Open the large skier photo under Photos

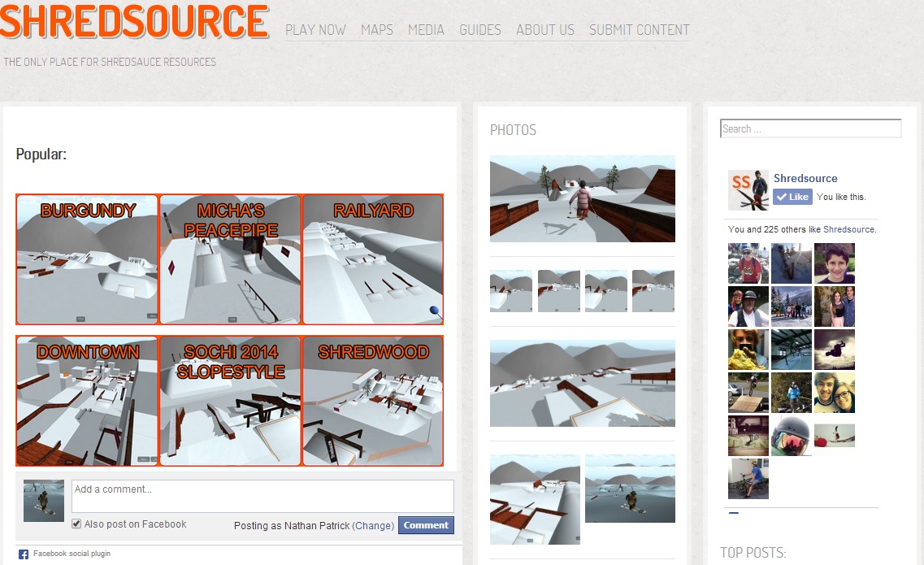pyautogui.click(x=582, y=199)
